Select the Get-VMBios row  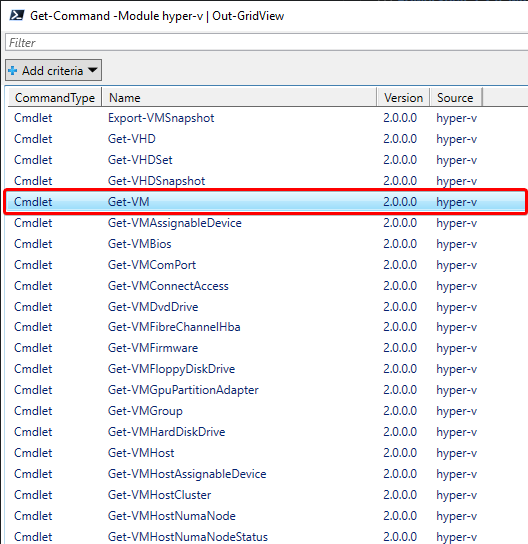[x=266, y=244]
